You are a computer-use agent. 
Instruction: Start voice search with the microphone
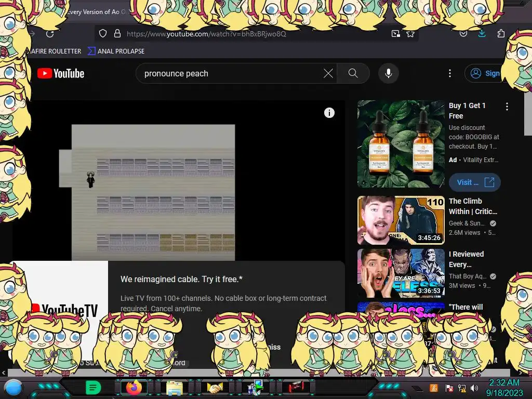[x=389, y=73]
